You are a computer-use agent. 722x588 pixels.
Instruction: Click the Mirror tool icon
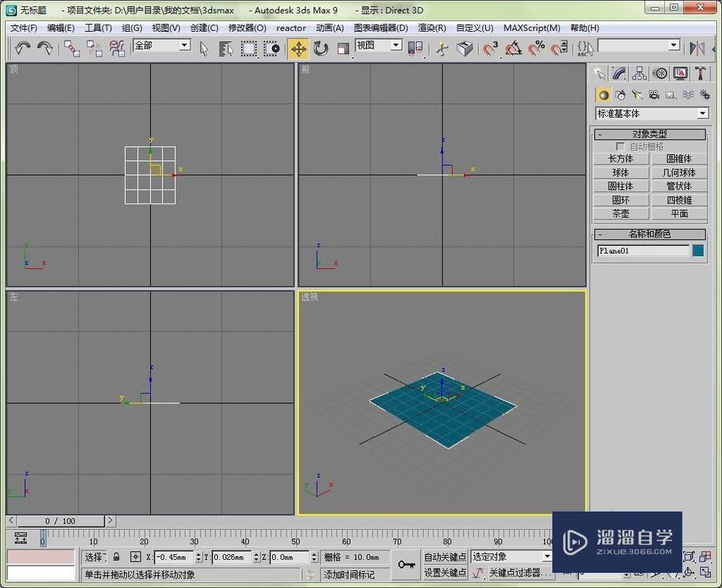pyautogui.click(x=697, y=48)
